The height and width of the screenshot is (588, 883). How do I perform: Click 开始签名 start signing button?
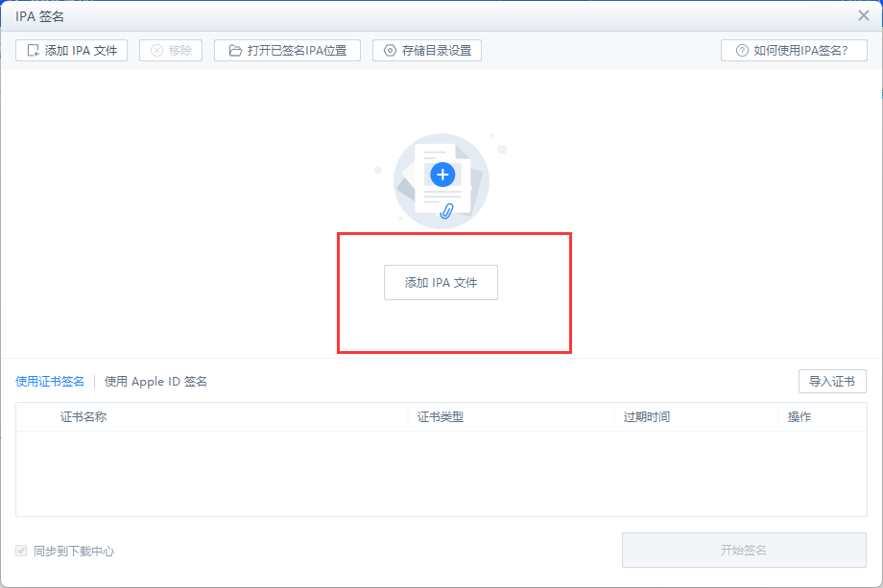[x=744, y=551]
